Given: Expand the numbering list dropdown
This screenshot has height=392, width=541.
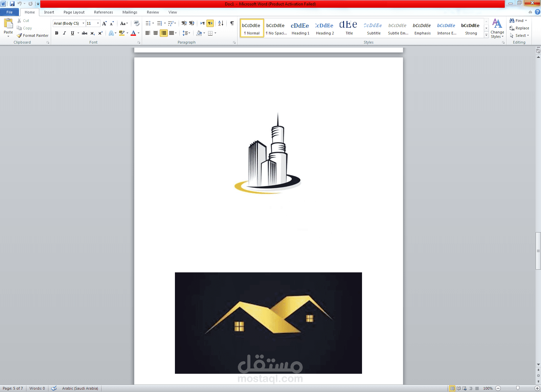Looking at the screenshot, I should pyautogui.click(x=165, y=23).
